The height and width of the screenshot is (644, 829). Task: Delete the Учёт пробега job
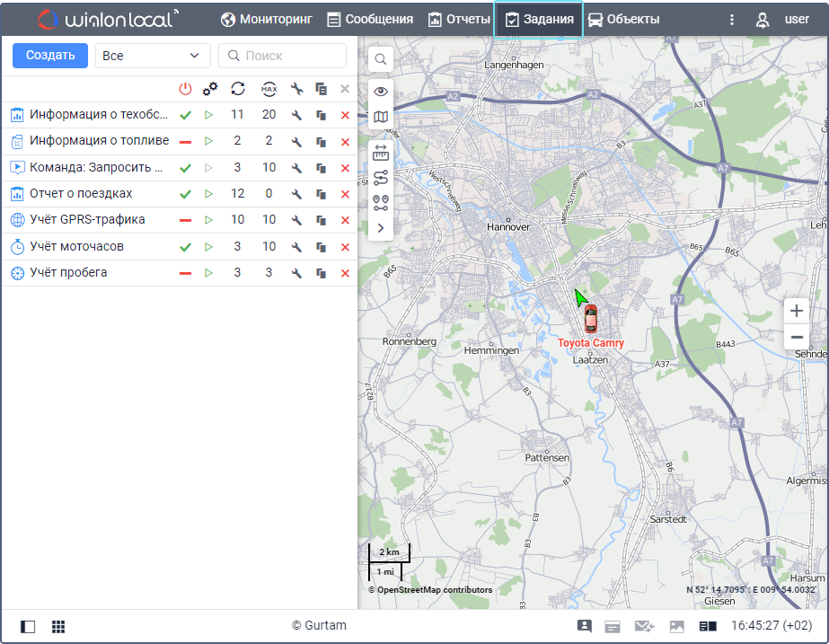345,273
